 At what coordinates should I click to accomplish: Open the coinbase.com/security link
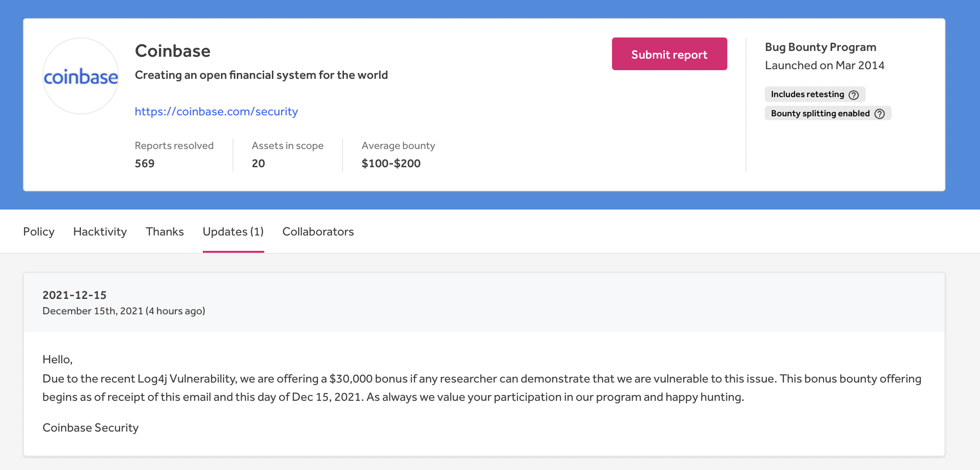point(216,111)
